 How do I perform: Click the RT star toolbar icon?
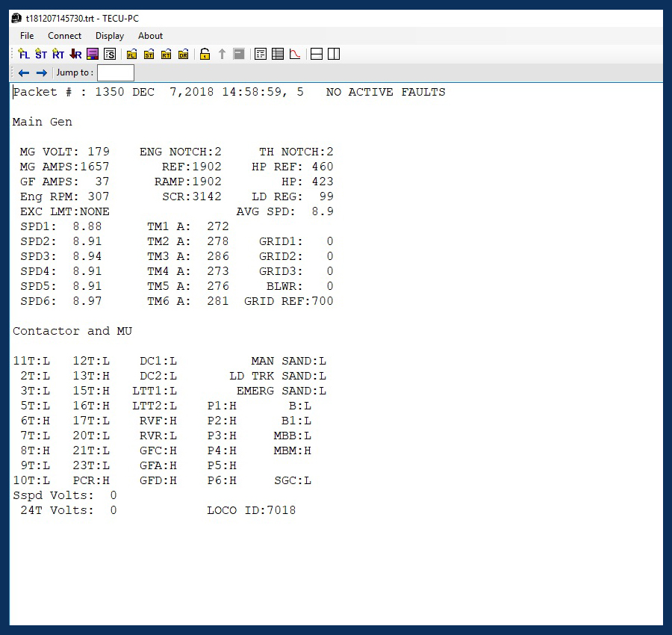click(x=57, y=54)
